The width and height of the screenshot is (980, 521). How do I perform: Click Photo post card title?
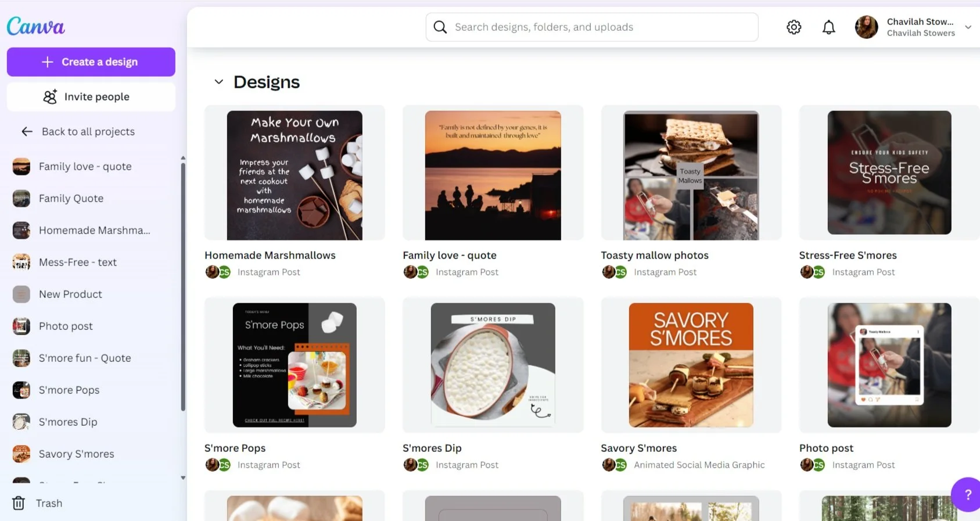[826, 448]
